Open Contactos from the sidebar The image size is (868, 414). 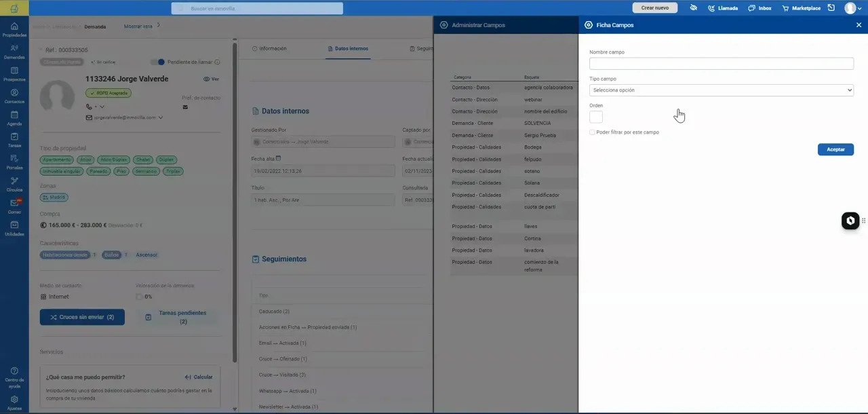14,96
